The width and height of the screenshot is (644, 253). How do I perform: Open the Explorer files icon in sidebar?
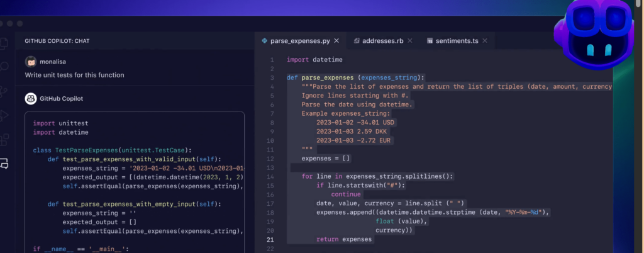pos(3,43)
